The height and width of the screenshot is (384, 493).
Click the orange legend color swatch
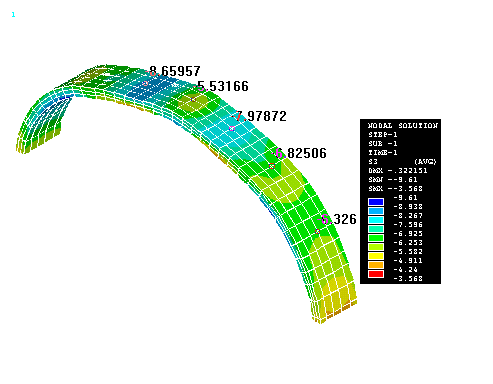click(x=376, y=265)
